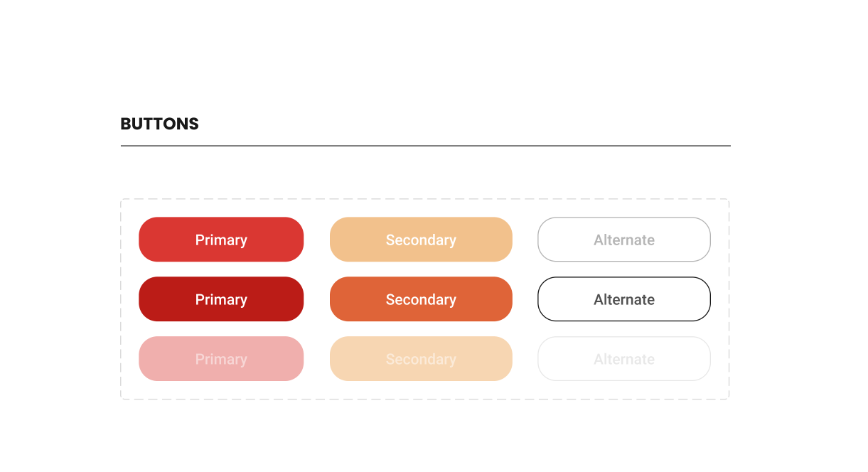Click washed-out 'Primary' label in bottom row
Image resolution: width=868 pixels, height=472 pixels.
click(221, 360)
